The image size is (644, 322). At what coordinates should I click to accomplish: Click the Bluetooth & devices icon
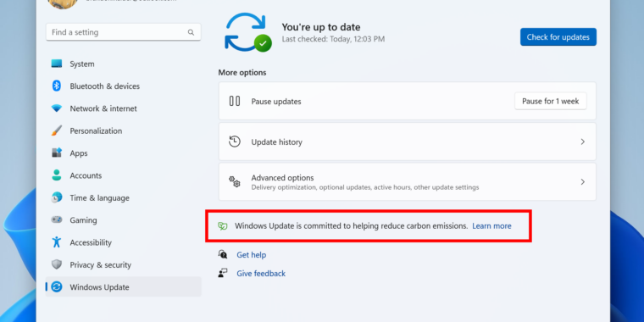[57, 86]
